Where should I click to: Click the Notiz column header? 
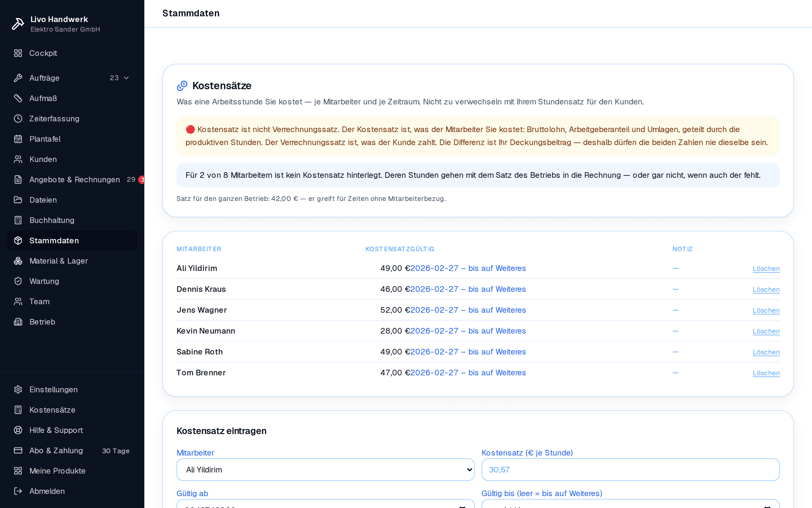[x=683, y=249]
